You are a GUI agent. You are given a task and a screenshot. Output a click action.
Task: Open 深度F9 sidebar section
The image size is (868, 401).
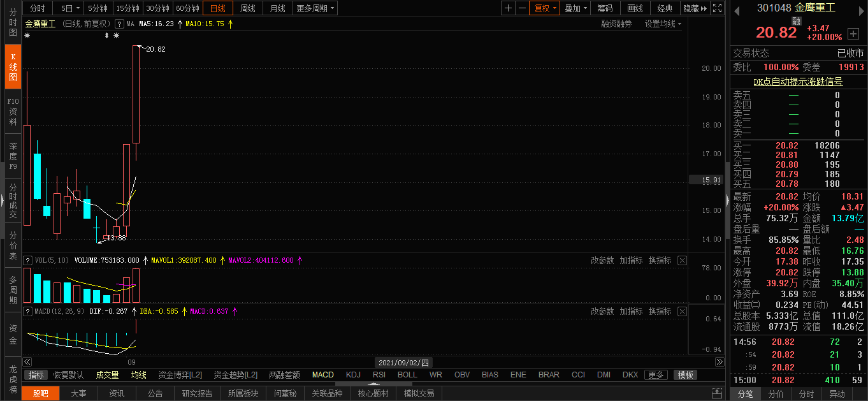[x=13, y=156]
